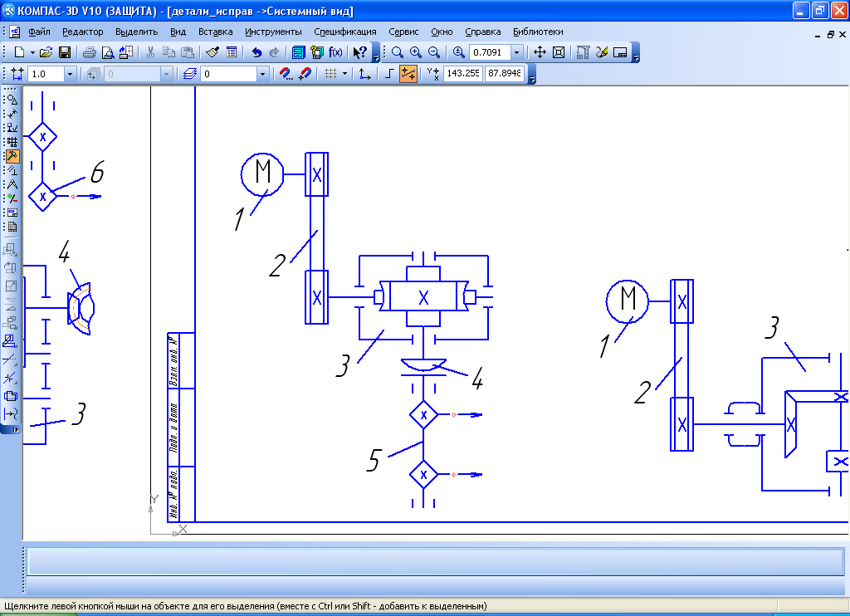Open the Справка menu

482,32
